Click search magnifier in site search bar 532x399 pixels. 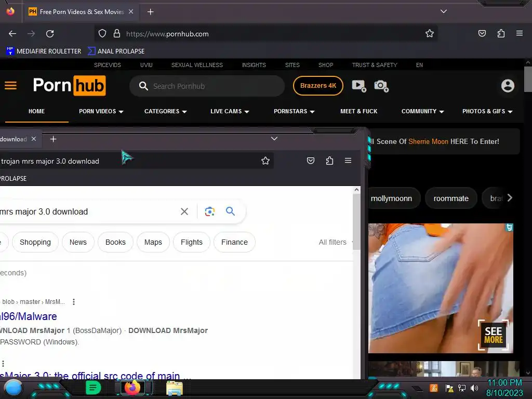pyautogui.click(x=143, y=86)
